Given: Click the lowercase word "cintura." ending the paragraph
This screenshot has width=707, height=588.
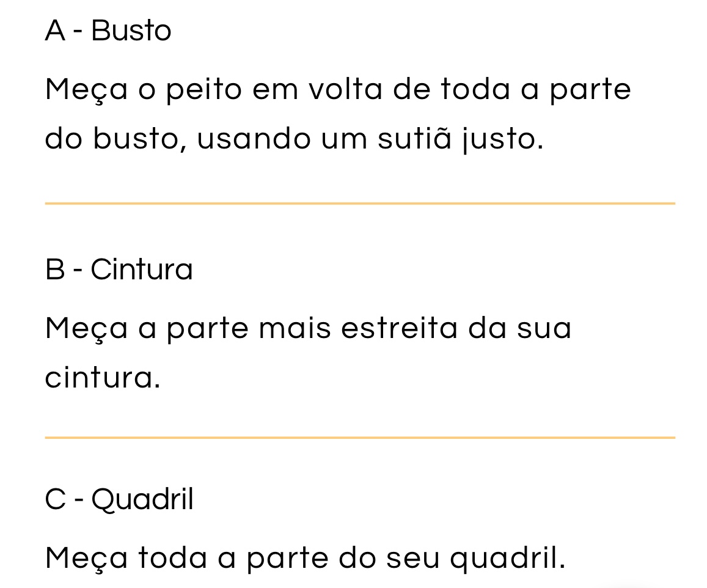Looking at the screenshot, I should 103,378.
